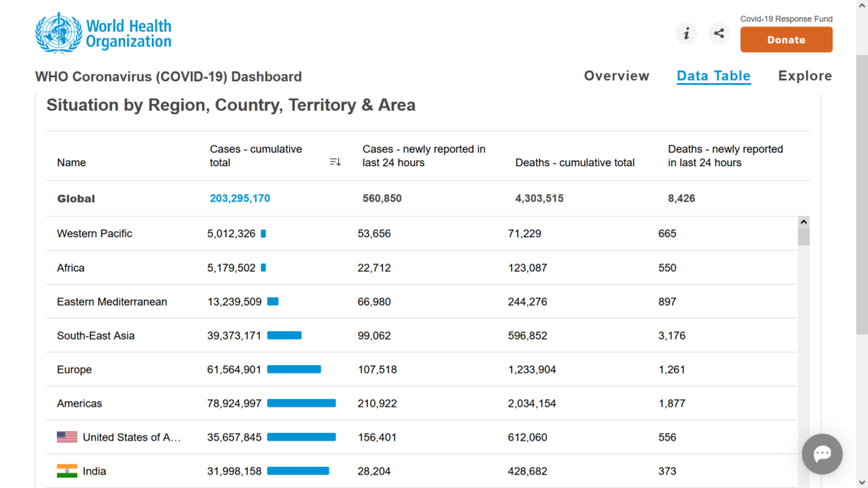Select the Data Table tab
The height and width of the screenshot is (488, 868).
point(714,75)
